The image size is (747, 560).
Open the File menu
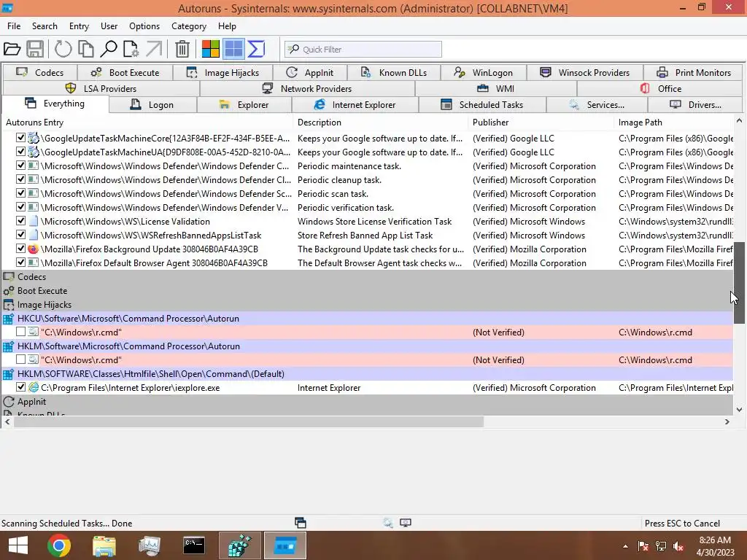[x=14, y=26]
